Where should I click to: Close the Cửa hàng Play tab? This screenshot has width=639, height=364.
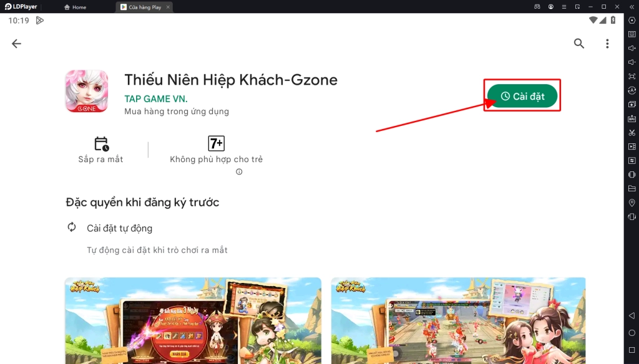click(168, 7)
